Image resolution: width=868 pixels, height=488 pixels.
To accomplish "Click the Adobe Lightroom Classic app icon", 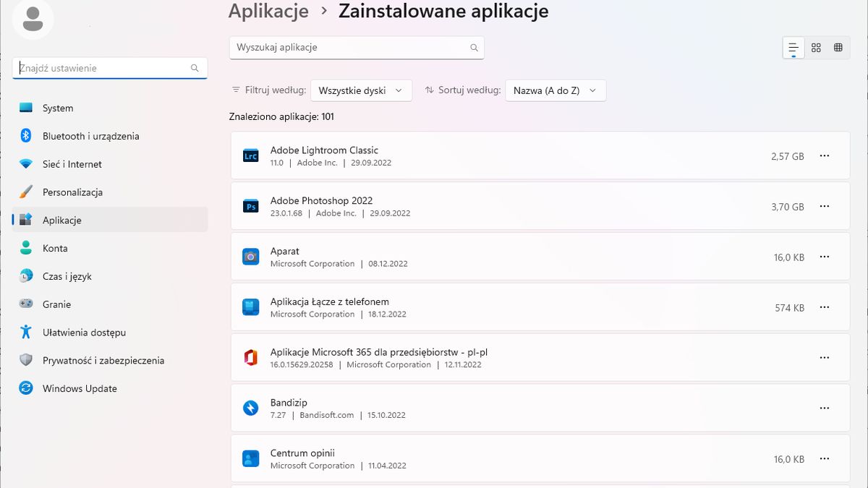I will tap(250, 155).
